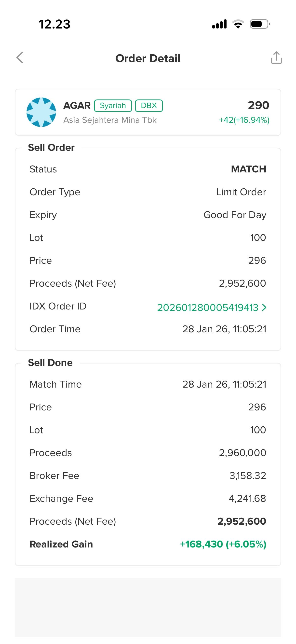This screenshot has height=644, width=296.
Task: Tap the Sell Done section header
Action: (50, 363)
